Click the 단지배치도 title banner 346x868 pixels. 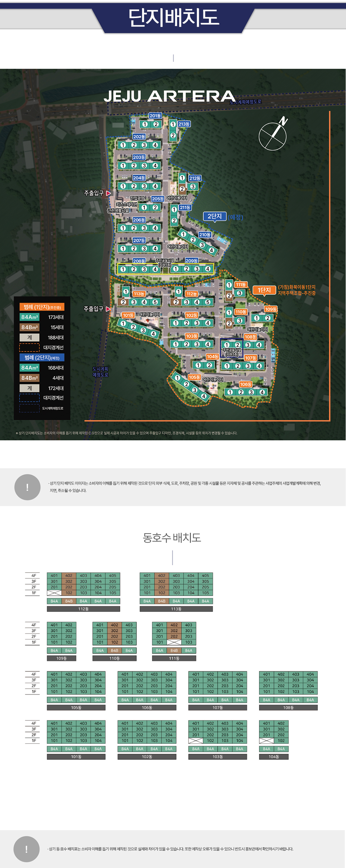[x=173, y=17]
